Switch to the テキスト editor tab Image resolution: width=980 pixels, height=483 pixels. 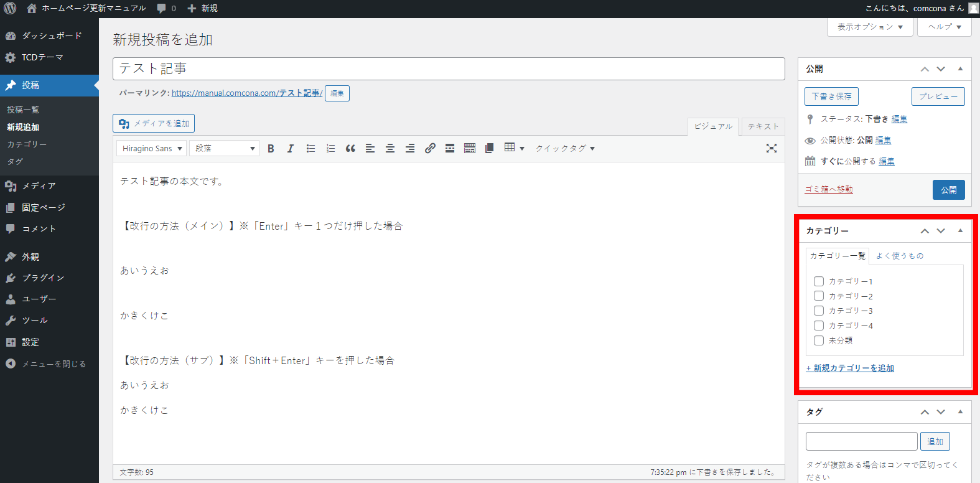pos(763,126)
